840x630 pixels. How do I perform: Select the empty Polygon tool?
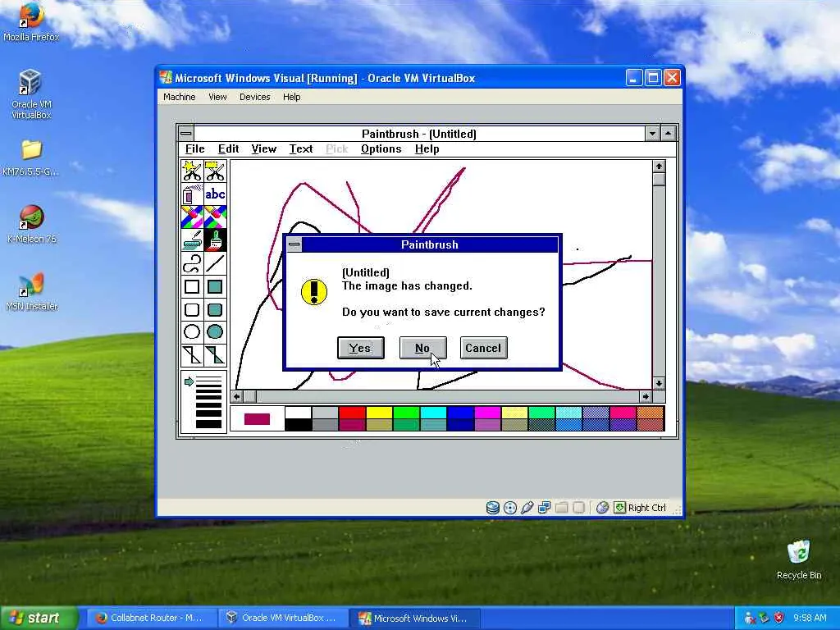[x=192, y=354]
